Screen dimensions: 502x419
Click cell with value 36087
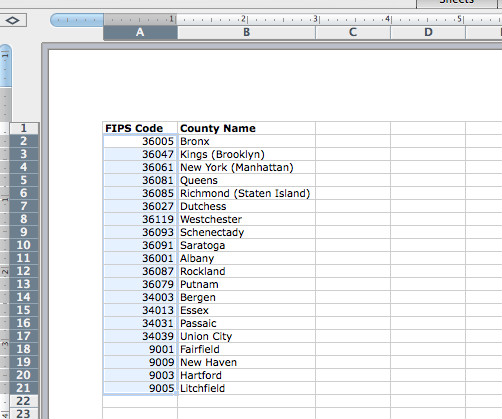pyautogui.click(x=140, y=271)
